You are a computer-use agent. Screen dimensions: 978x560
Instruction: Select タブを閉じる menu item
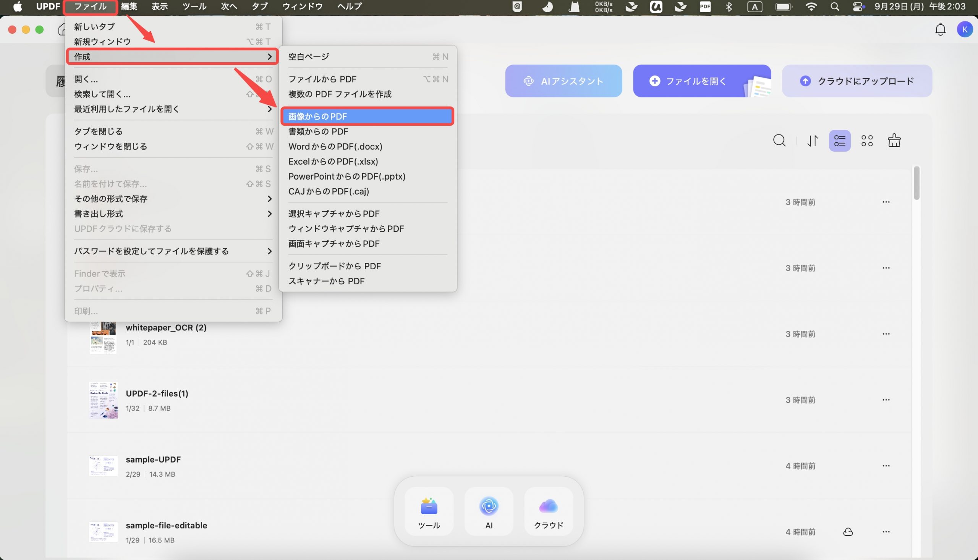pyautogui.click(x=173, y=131)
